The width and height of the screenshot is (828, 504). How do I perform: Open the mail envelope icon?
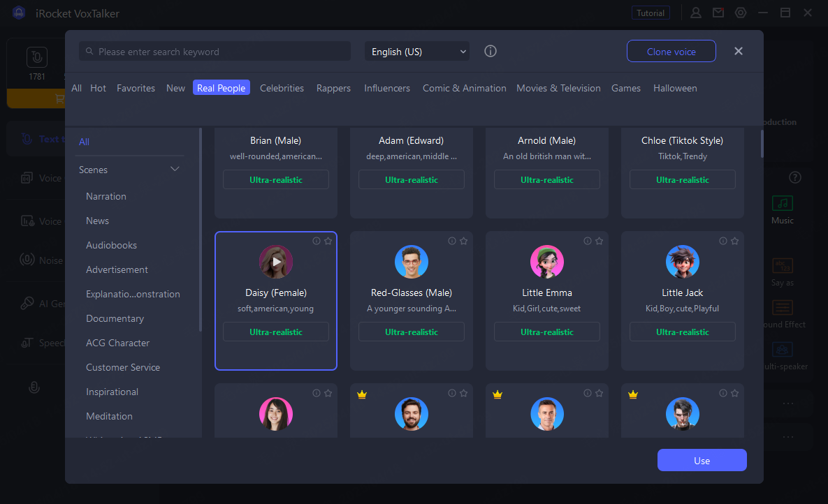(x=718, y=13)
